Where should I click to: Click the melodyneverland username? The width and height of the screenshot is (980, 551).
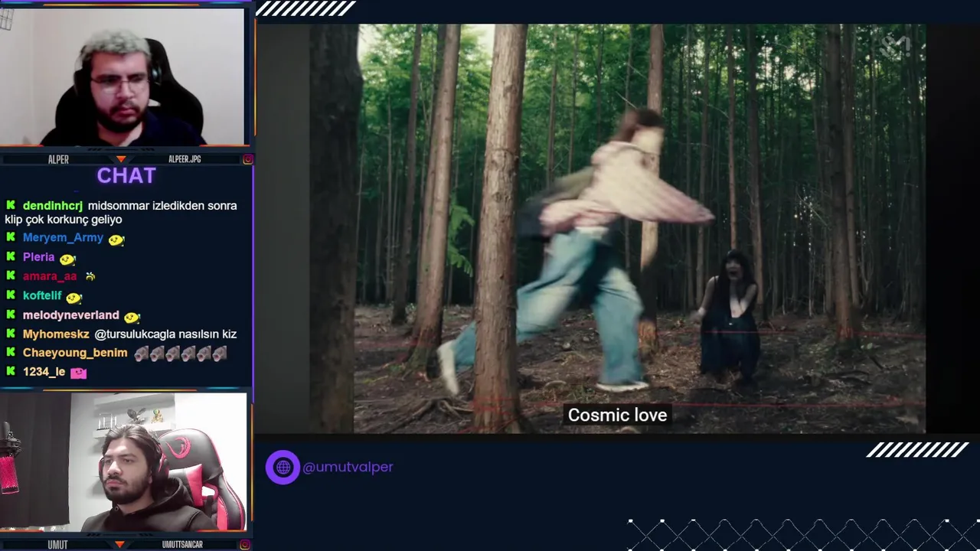[x=71, y=315]
